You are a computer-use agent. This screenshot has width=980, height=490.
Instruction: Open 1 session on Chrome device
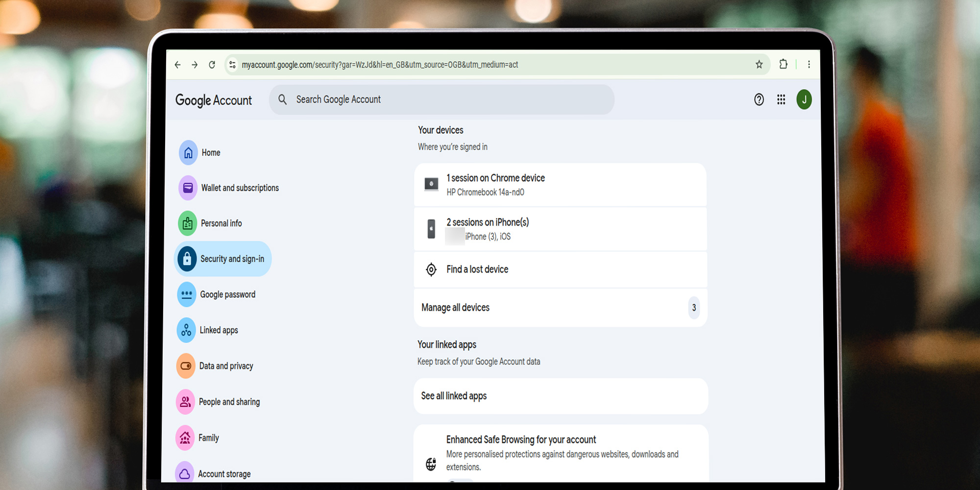pyautogui.click(x=560, y=185)
